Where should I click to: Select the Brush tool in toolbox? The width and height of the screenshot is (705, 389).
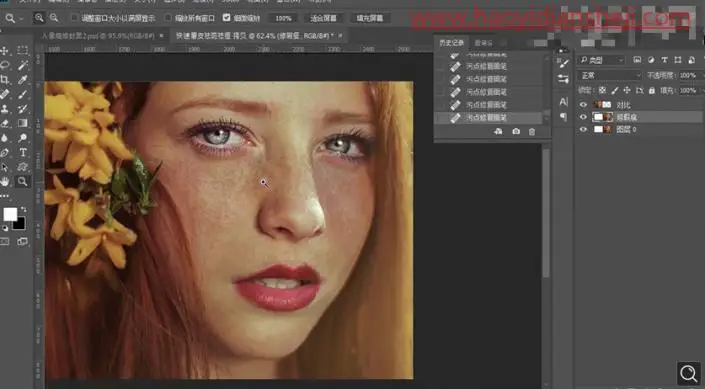click(22, 94)
